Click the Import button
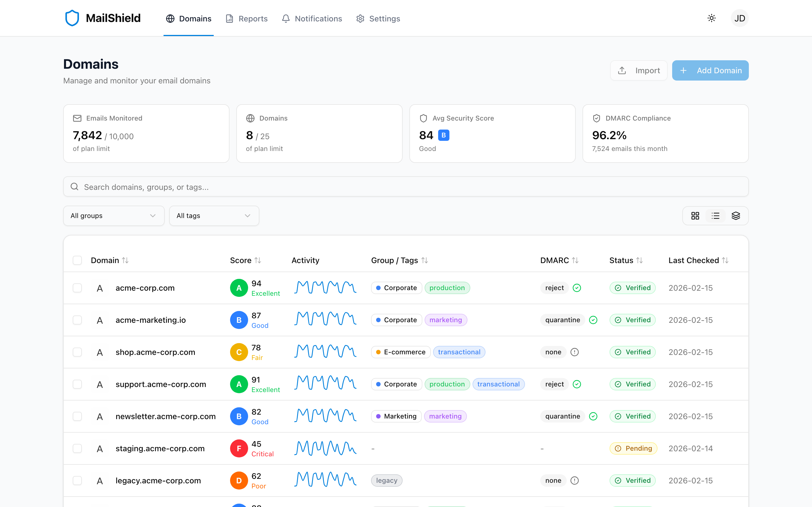Screen dimensions: 812x507 639,70
